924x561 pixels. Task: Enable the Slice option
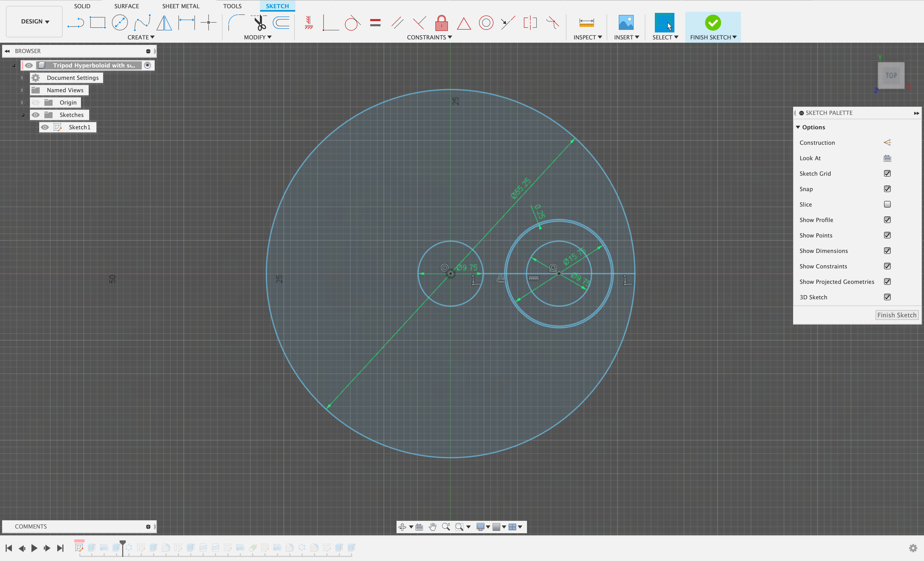(x=887, y=204)
